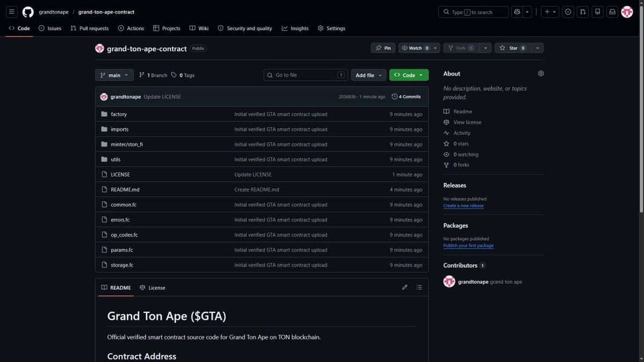Open the create new plus dropdown

pyautogui.click(x=550, y=12)
